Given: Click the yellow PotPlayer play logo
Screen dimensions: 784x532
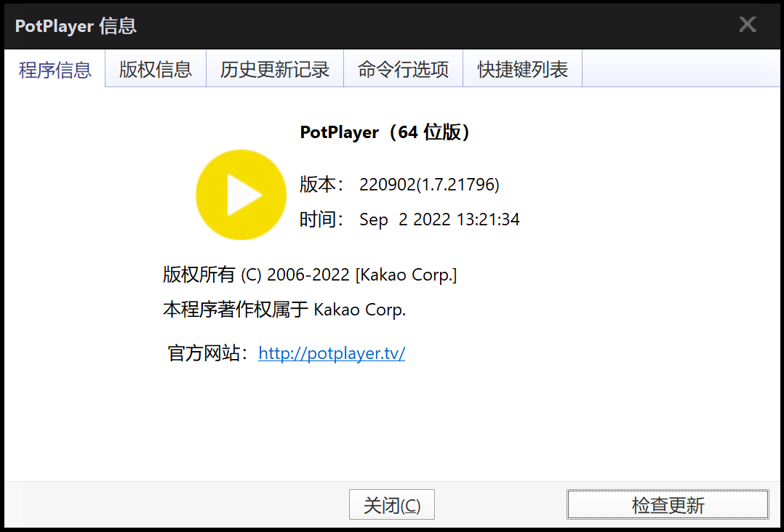Looking at the screenshot, I should (241, 195).
